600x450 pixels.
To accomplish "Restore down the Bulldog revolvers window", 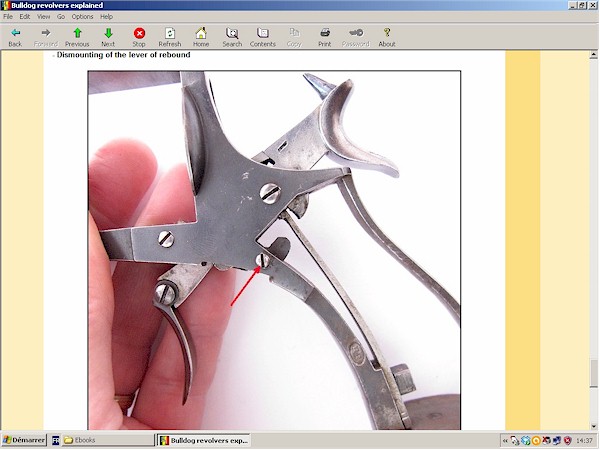I will [x=582, y=5].
